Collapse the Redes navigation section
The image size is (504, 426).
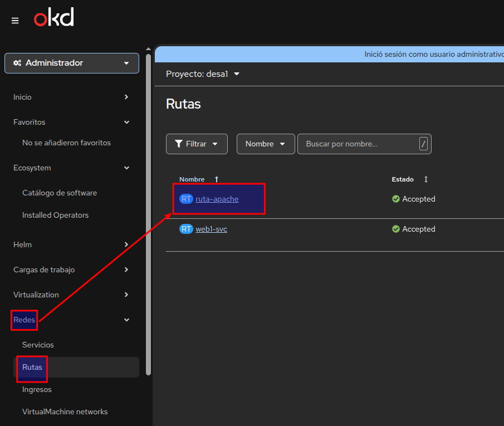[126, 320]
